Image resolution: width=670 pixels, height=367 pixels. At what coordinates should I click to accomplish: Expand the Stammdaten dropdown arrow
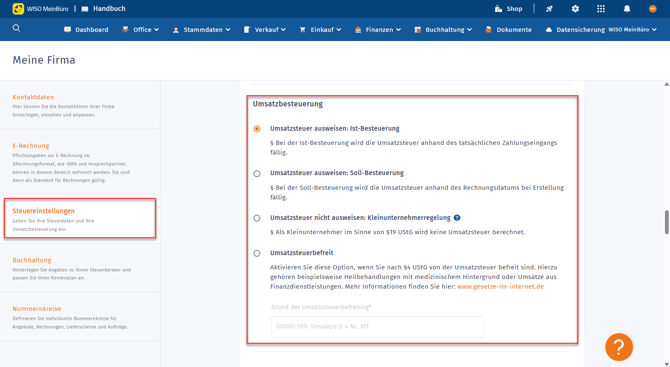pos(228,29)
